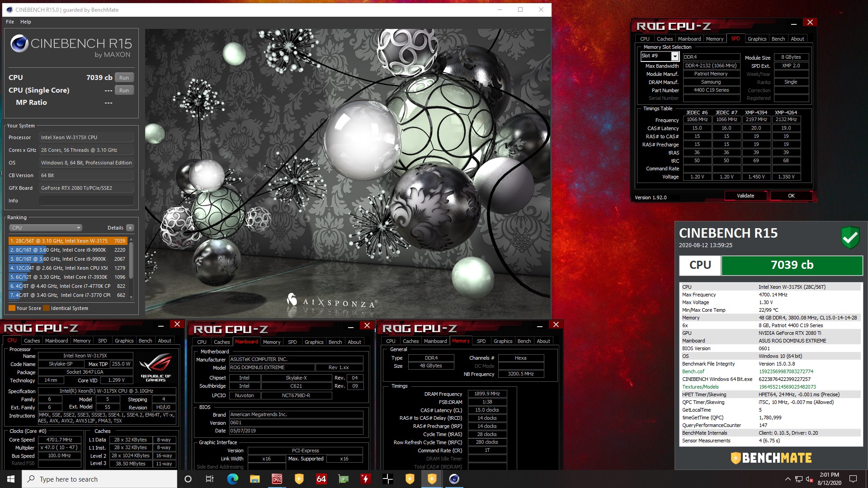Viewport: 868px width, 488px height.
Task: Select Bench tab in Mainboard CPU-Z window
Action: 335,342
